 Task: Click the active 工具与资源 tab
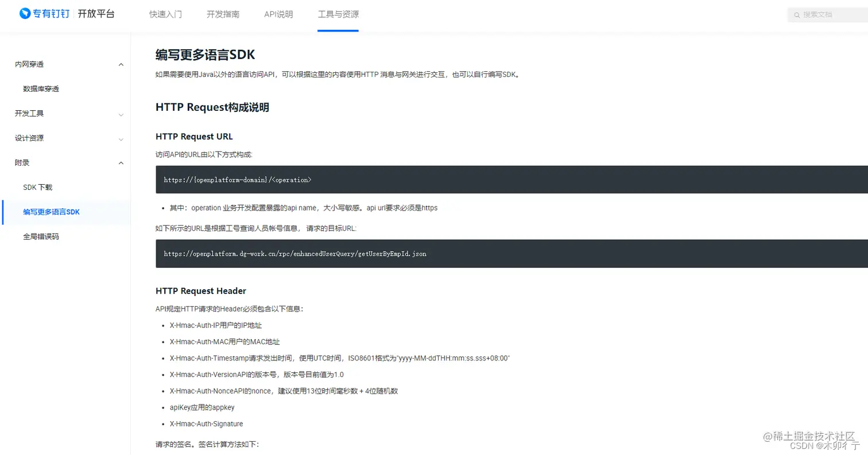tap(338, 14)
